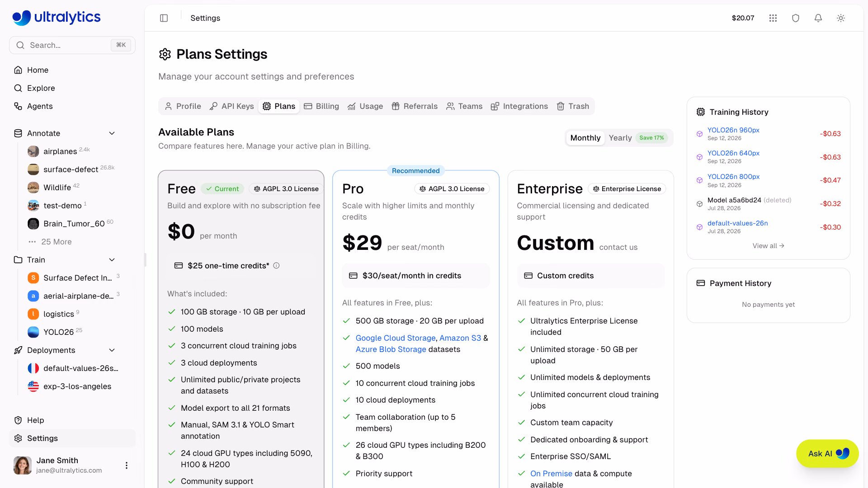Go to the Referrals tab
Screen dimensions: 868x488
tap(415, 106)
